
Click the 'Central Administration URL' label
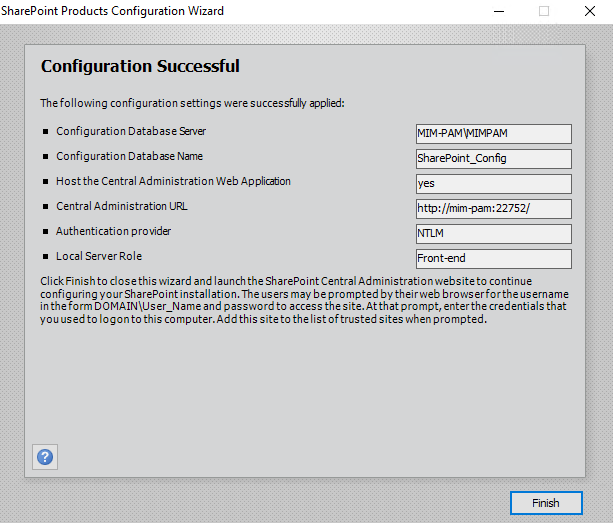(x=121, y=206)
